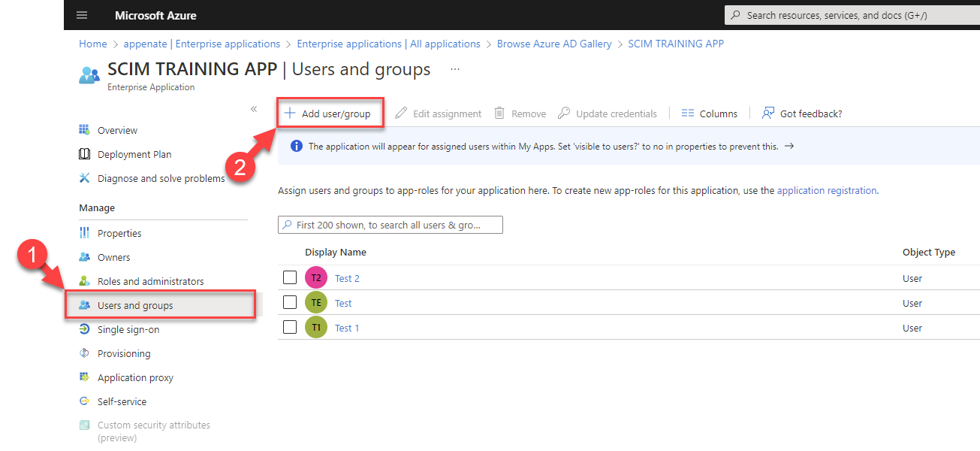
Task: Open Deployment Plan in the sidebar
Action: point(134,154)
